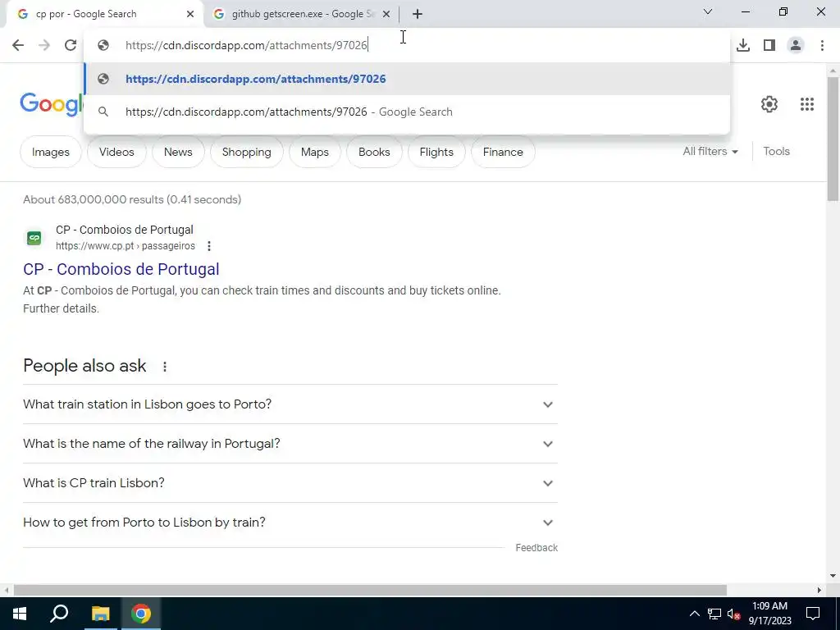Viewport: 840px width, 630px height.
Task: Open notification center icon
Action: 813,614
